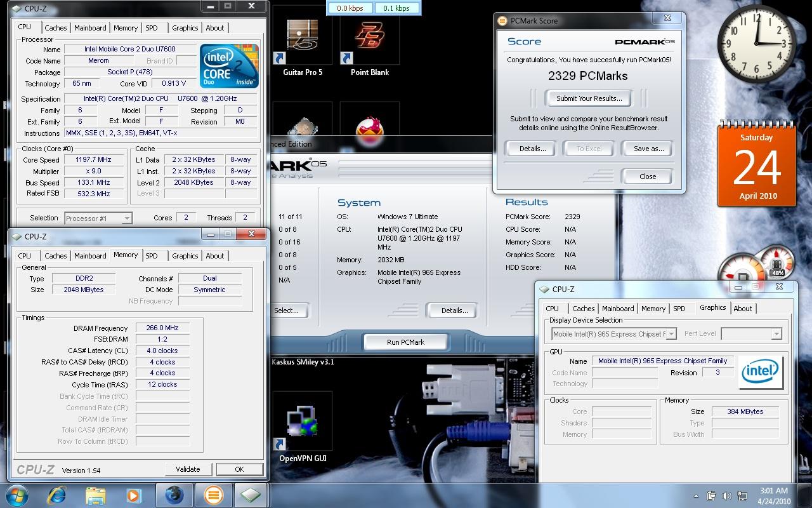Viewport: 812px width, 508px height.
Task: Click Package value 'Socket P (478)'
Action: 129,72
